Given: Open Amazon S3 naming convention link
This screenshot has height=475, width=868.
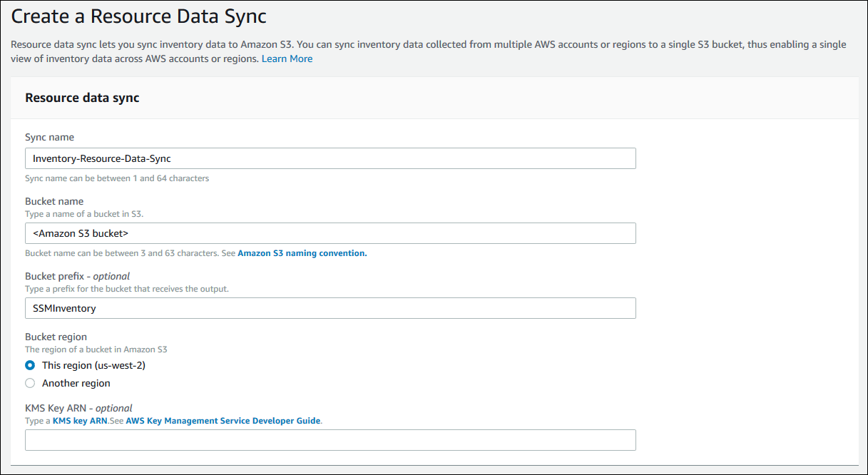Looking at the screenshot, I should point(302,253).
